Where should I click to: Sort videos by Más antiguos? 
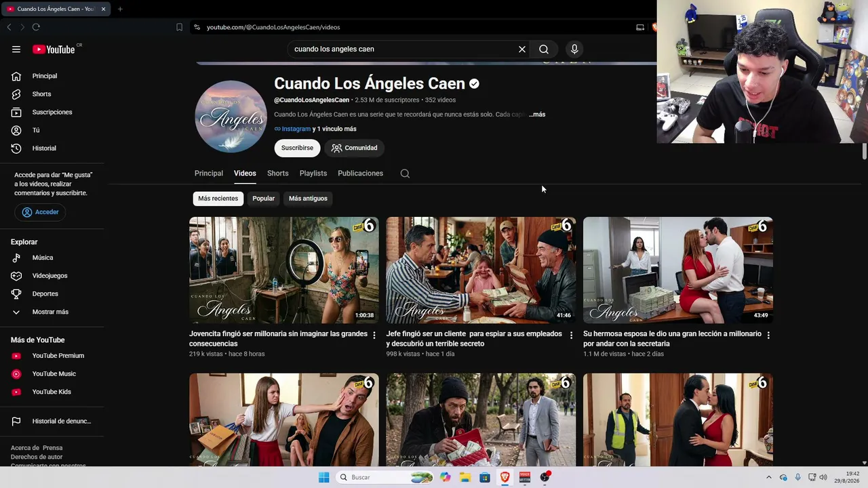308,199
